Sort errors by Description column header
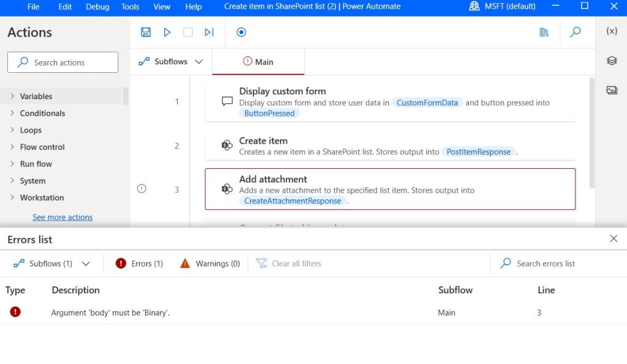Screen dimensions: 627x364 coord(75,290)
